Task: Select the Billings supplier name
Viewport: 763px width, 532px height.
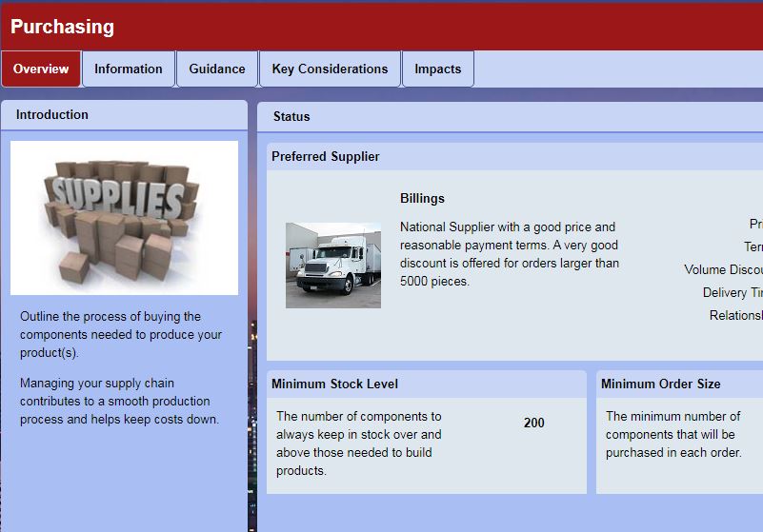Action: 422,198
